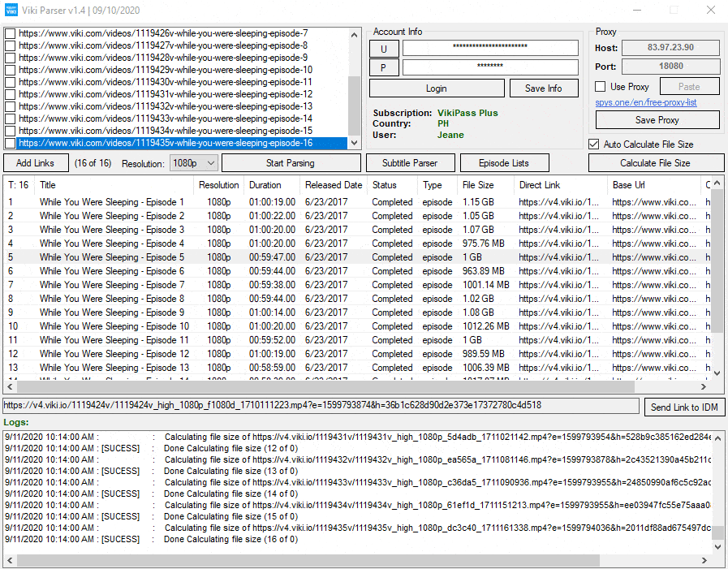Click the password input field
Image resolution: width=728 pixels, height=569 pixels.
click(490, 67)
